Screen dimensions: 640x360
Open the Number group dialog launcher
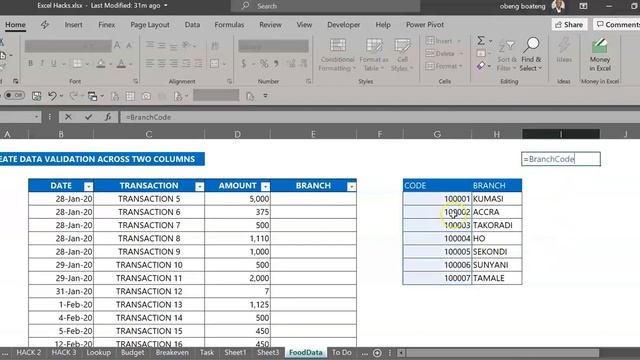308,81
